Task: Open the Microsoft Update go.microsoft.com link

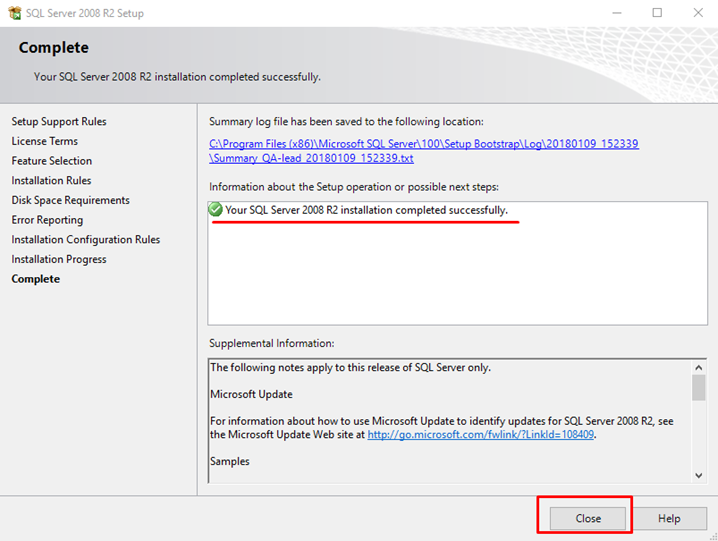Action: click(x=481, y=435)
